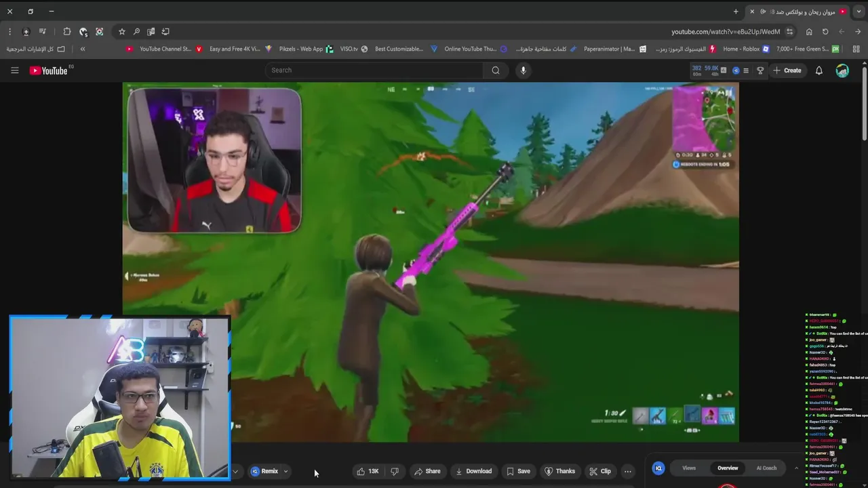
Task: Open the browser extensions puzzle icon
Action: tap(67, 32)
